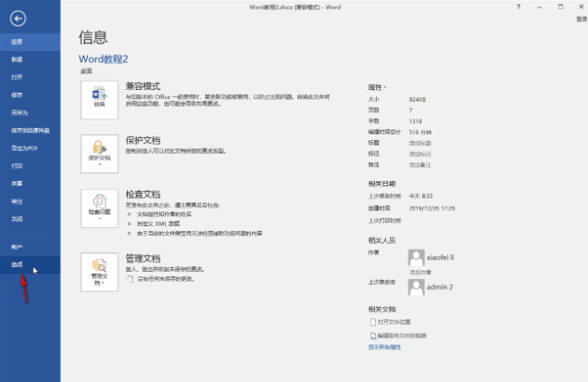
Task: Select Save As (另存为) in the sidebar
Action: click(30, 113)
